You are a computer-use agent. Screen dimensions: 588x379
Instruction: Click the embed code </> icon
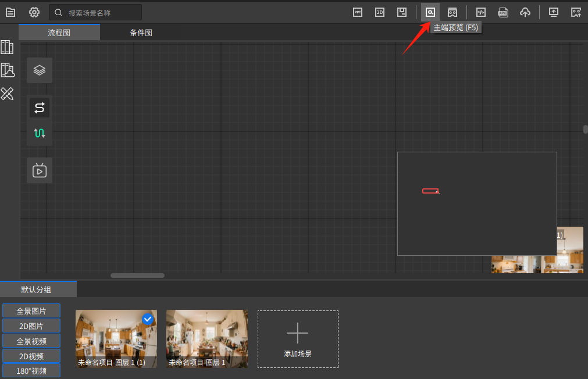pyautogui.click(x=480, y=12)
